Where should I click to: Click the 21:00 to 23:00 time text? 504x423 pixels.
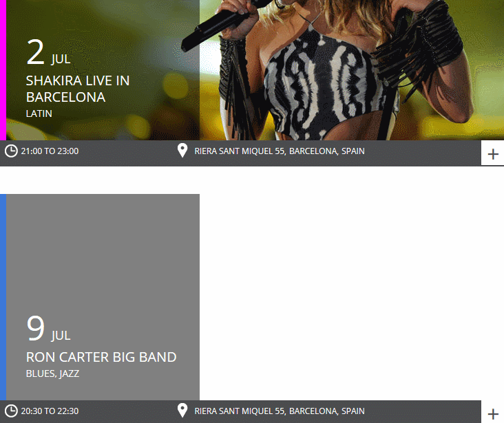(x=50, y=151)
